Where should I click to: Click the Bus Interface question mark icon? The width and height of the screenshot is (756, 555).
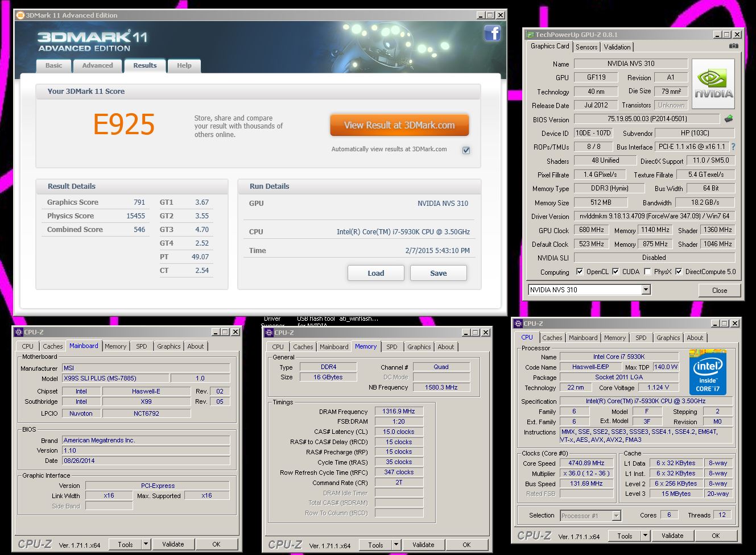click(733, 147)
